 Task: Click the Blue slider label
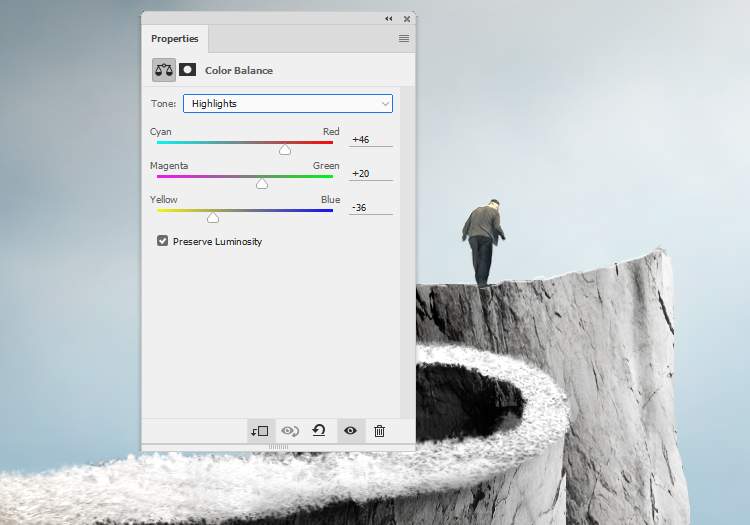tap(331, 199)
